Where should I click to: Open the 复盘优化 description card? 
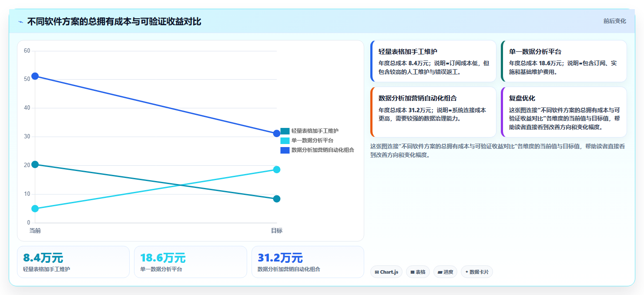click(x=564, y=112)
